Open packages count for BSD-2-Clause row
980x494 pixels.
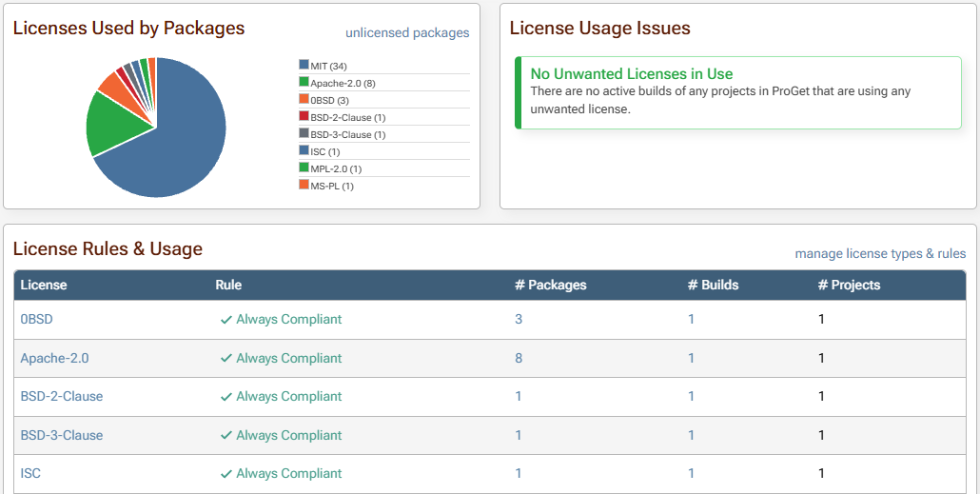[519, 397]
